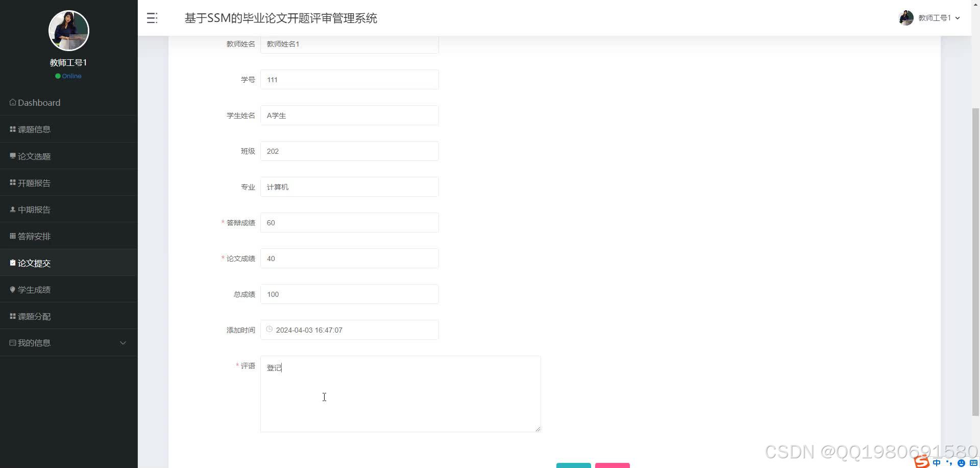Click the 答辩安排 schedule icon
The image size is (980, 468).
[13, 236]
